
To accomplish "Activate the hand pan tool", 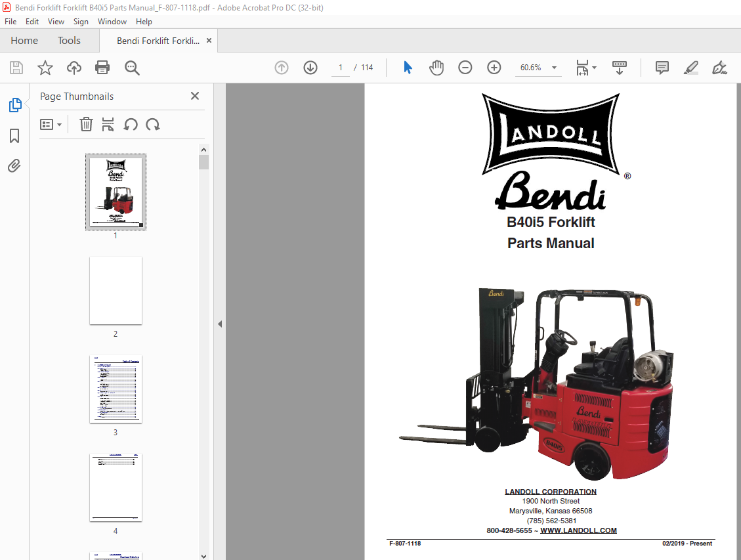I will [436, 68].
